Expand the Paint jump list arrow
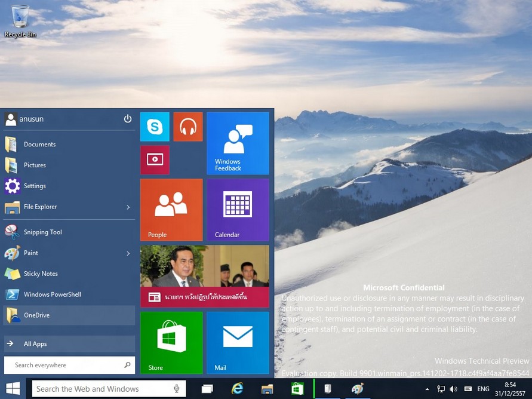532x399 pixels. click(x=128, y=253)
